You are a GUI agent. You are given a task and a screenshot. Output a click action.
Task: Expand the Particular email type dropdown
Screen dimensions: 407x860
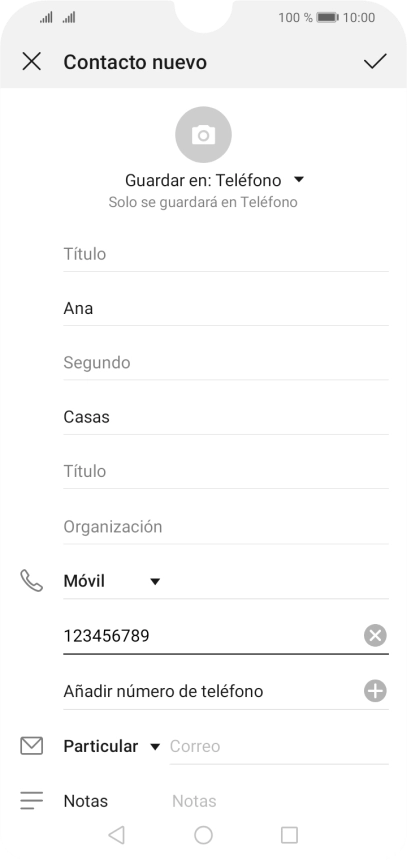tap(112, 746)
